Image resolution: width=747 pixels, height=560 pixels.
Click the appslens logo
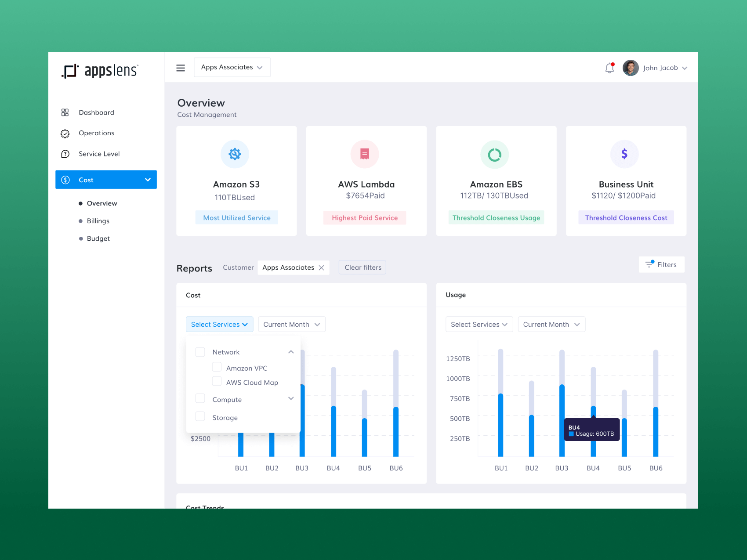coord(100,70)
